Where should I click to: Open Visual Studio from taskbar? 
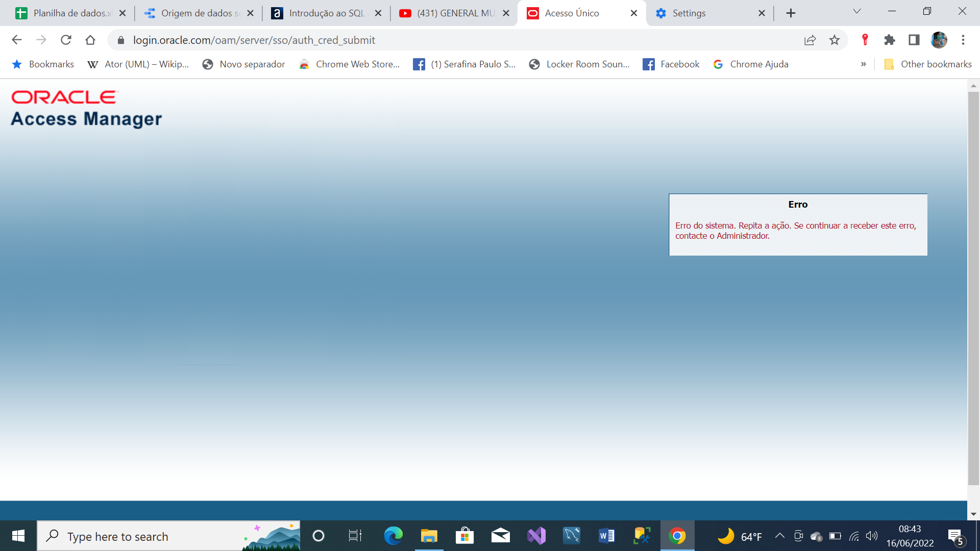coord(536,536)
